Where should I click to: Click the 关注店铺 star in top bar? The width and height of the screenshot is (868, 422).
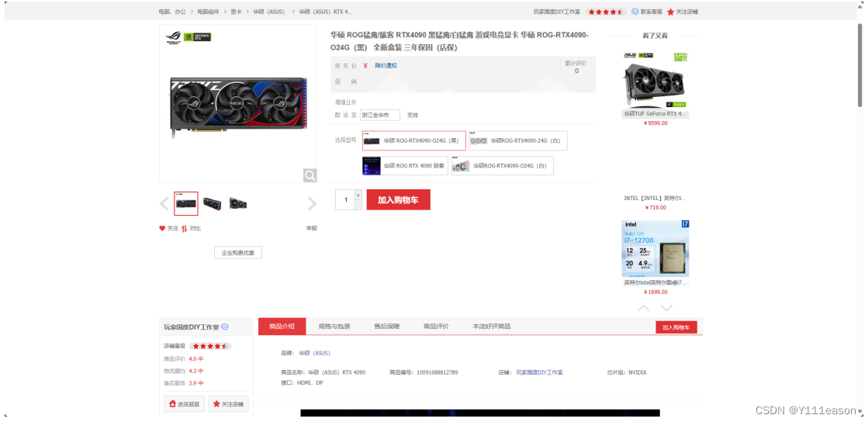[x=670, y=12]
